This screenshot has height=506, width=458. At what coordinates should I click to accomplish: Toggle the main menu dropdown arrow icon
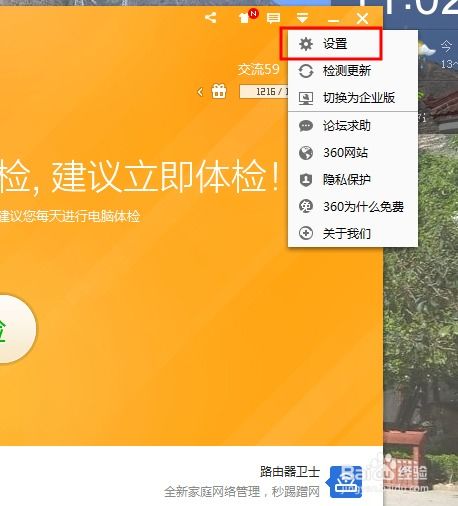302,18
